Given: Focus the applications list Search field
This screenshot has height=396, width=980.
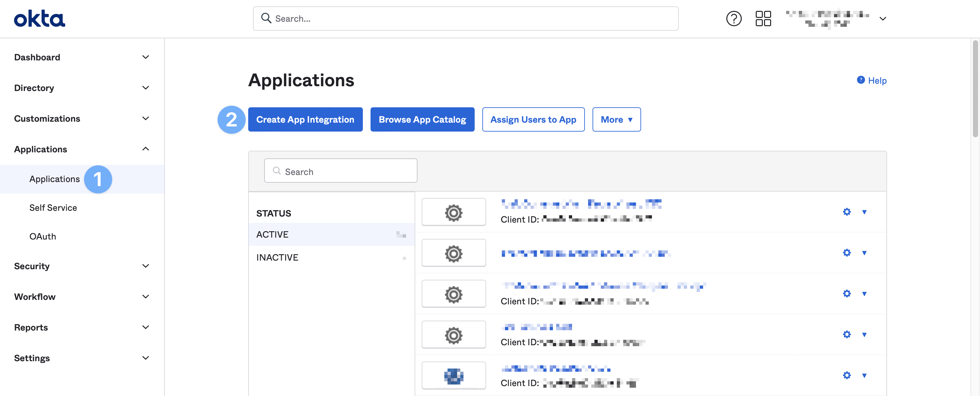Looking at the screenshot, I should tap(341, 171).
